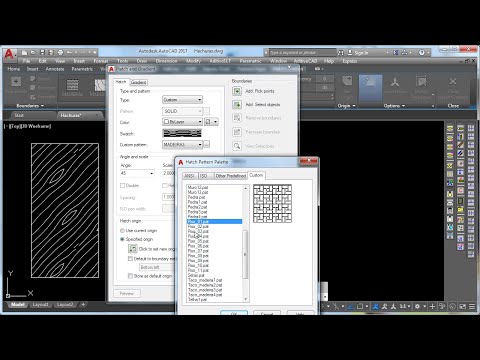Click Remove boundaries icon in dialog
480x360 pixels.
pyautogui.click(x=237, y=118)
